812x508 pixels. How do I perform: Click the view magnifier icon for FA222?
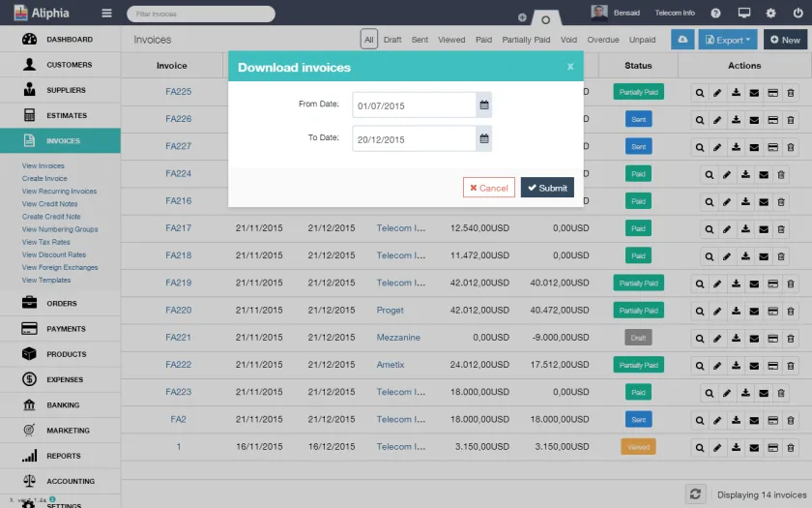point(700,366)
